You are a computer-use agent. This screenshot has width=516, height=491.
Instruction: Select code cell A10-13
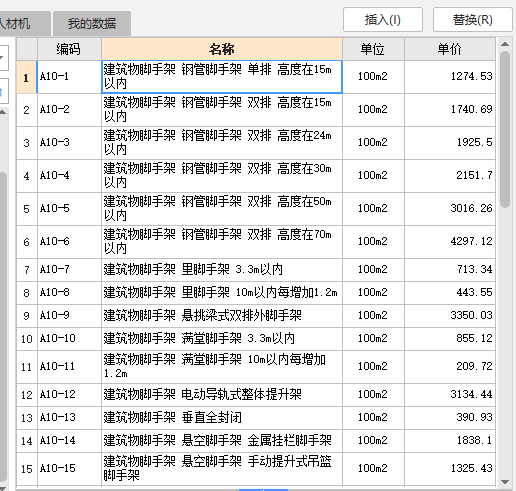point(69,418)
